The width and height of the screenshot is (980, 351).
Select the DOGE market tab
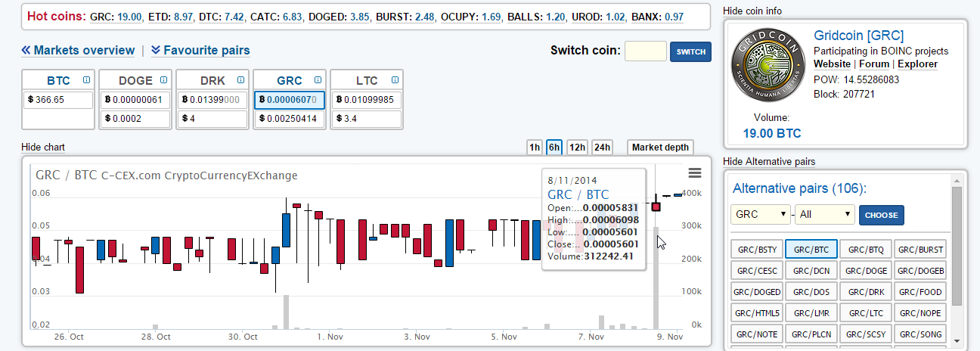click(135, 80)
